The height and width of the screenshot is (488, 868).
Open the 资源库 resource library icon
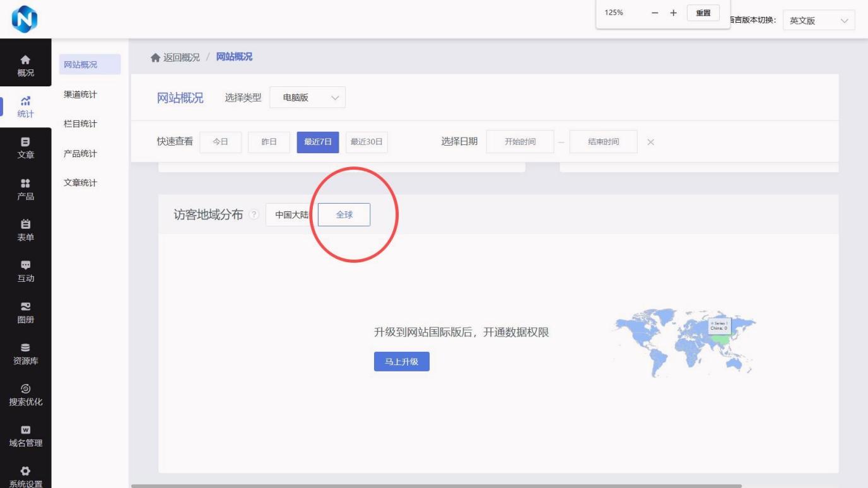(x=25, y=354)
